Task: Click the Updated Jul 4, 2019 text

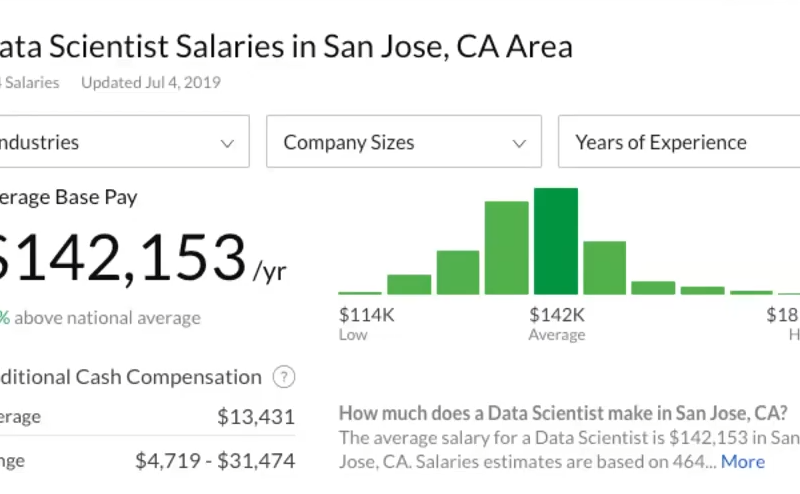Action: click(150, 82)
